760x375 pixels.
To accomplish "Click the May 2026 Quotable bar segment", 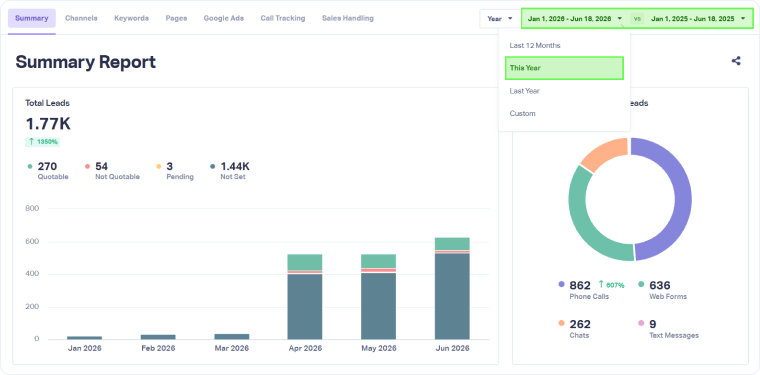I will tap(379, 261).
